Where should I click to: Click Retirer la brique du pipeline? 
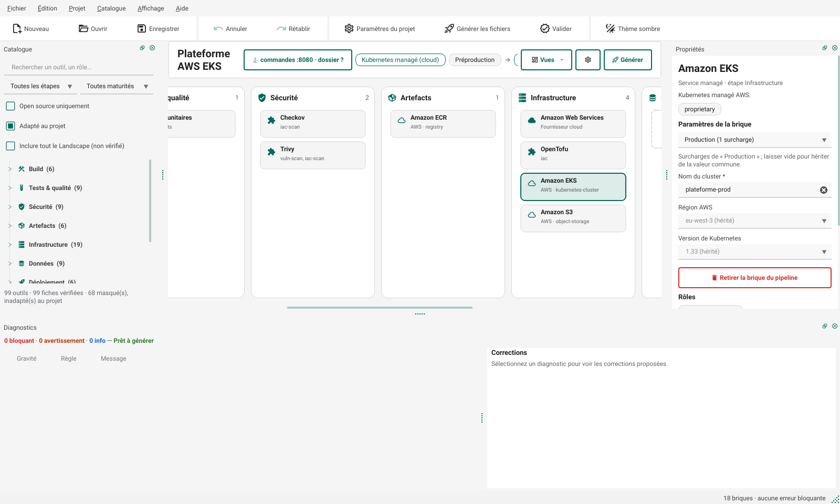[x=754, y=278]
